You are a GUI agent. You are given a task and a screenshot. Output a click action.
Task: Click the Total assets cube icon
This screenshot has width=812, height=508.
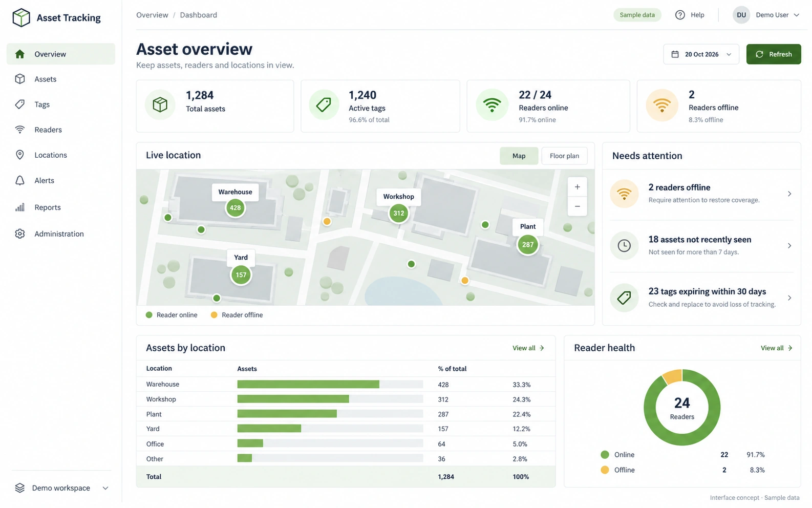tap(160, 105)
